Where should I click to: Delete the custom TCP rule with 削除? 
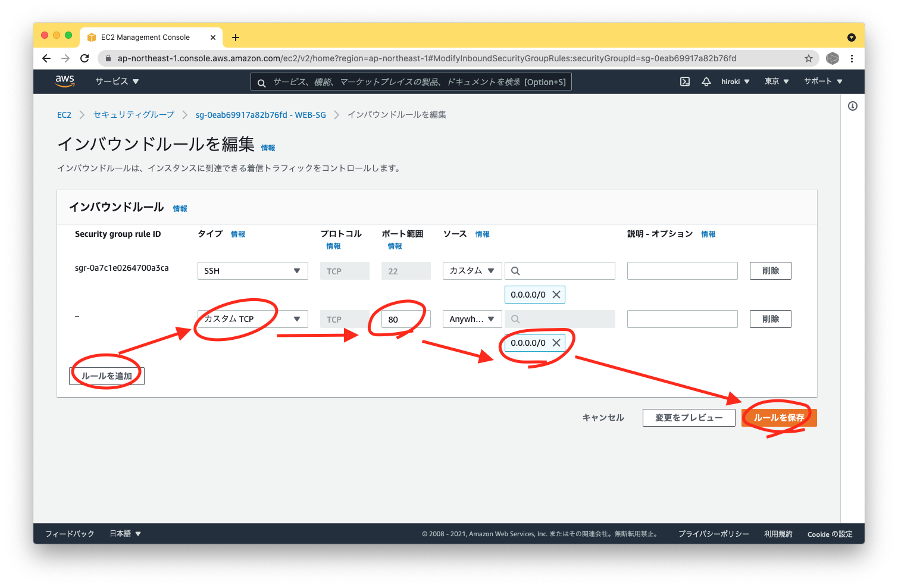pyautogui.click(x=771, y=319)
